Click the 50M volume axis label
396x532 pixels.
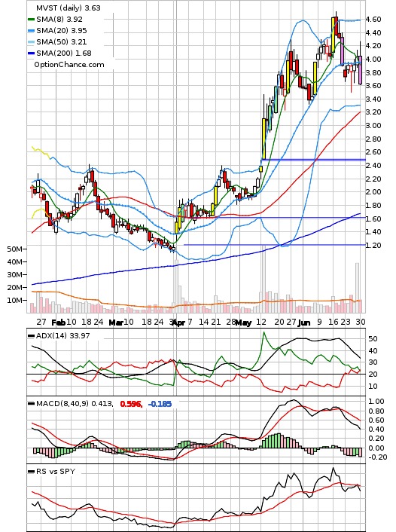[14, 249]
